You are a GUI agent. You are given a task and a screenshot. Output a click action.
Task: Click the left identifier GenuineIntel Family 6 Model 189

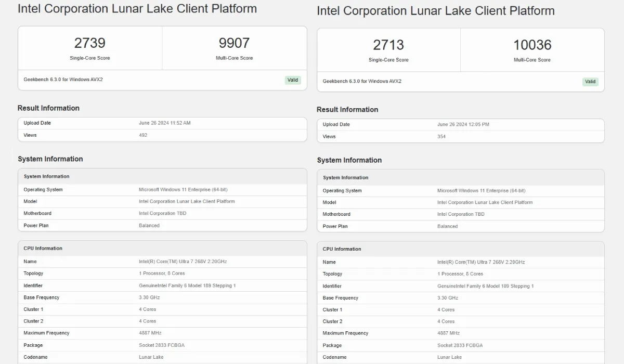[187, 285]
